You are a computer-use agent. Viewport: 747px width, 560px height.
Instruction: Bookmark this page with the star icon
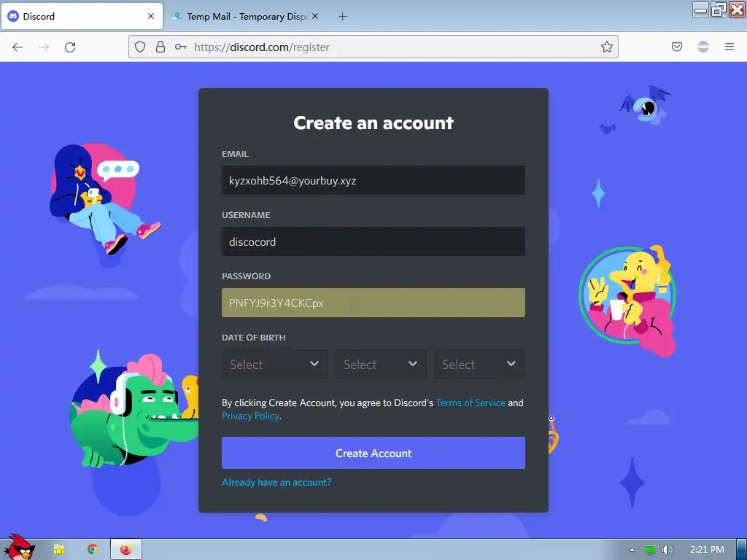[606, 47]
